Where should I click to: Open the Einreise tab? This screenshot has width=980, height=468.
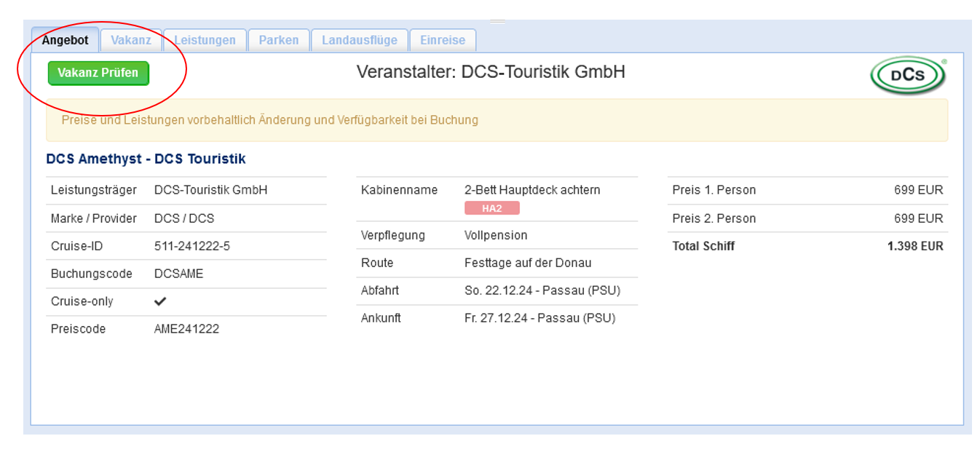point(443,40)
